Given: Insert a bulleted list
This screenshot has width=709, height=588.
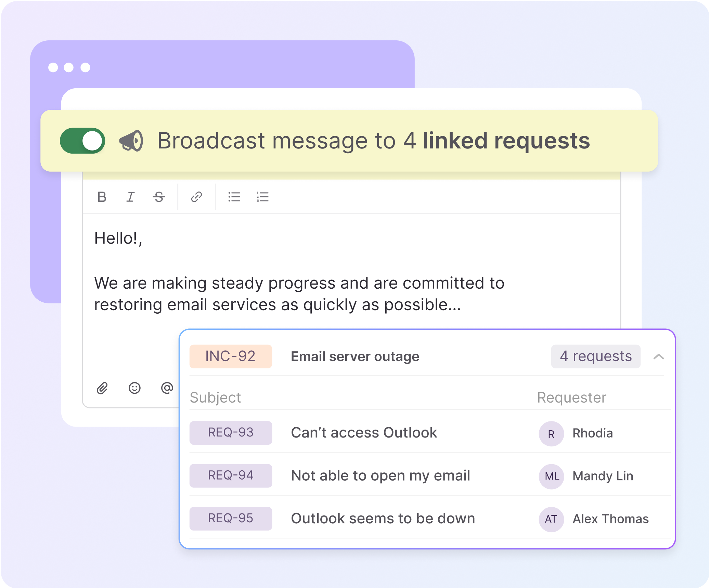Looking at the screenshot, I should (x=234, y=197).
